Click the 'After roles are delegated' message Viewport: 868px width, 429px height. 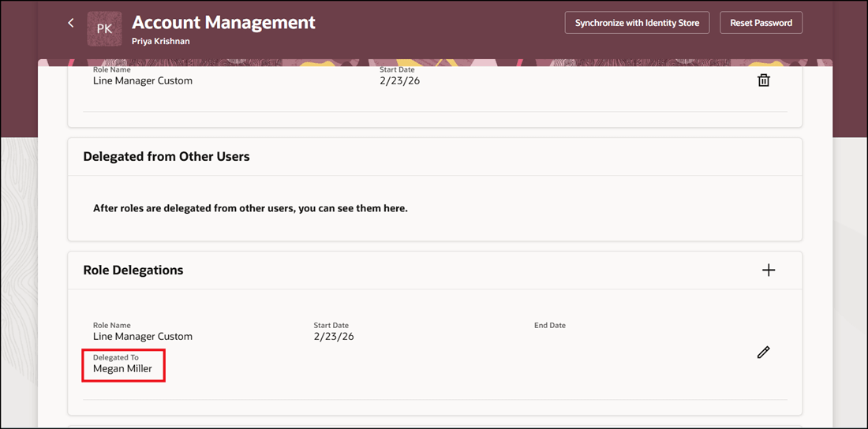tap(250, 209)
